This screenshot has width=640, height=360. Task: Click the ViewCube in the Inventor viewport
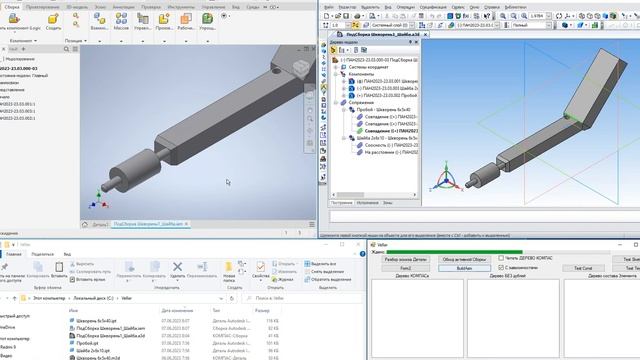point(301,68)
